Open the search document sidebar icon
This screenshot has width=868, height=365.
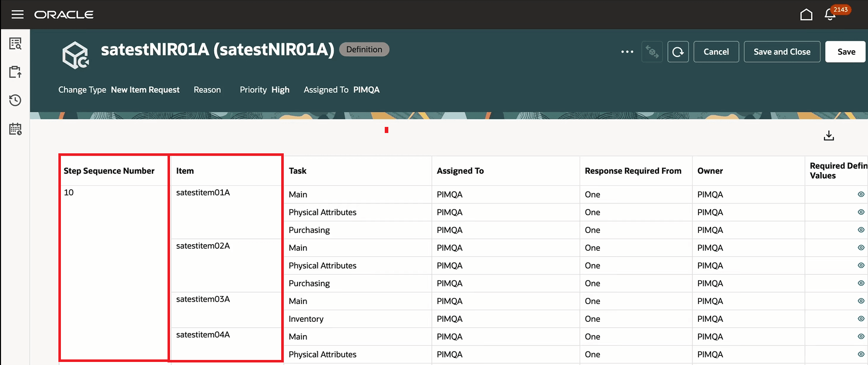(x=15, y=44)
